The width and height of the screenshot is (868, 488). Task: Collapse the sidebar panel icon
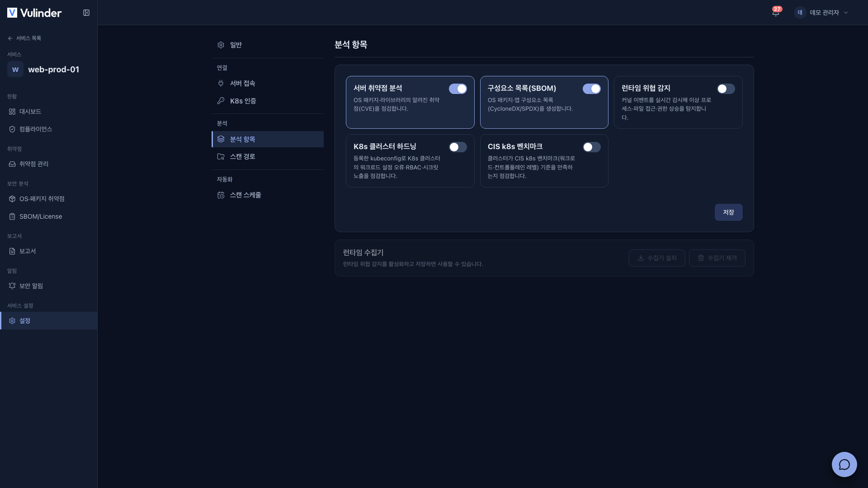point(86,13)
